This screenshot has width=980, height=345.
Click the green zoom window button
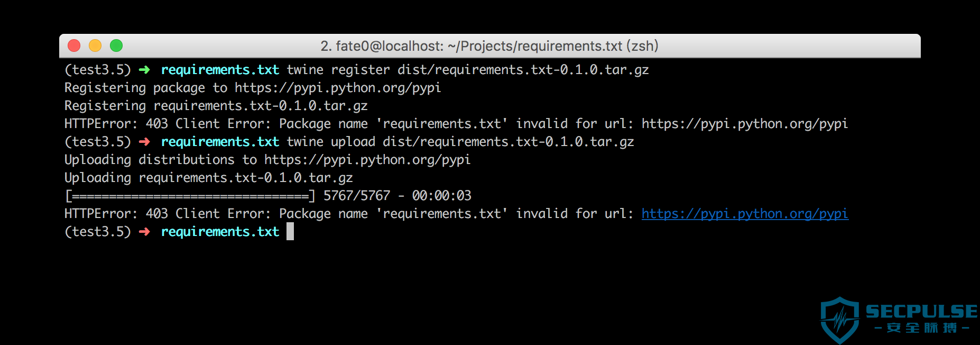[116, 46]
